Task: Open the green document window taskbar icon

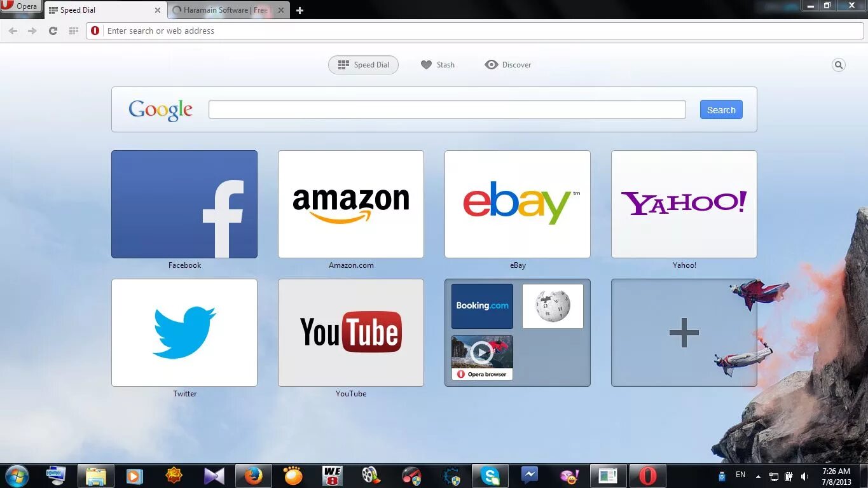Action: 609,475
